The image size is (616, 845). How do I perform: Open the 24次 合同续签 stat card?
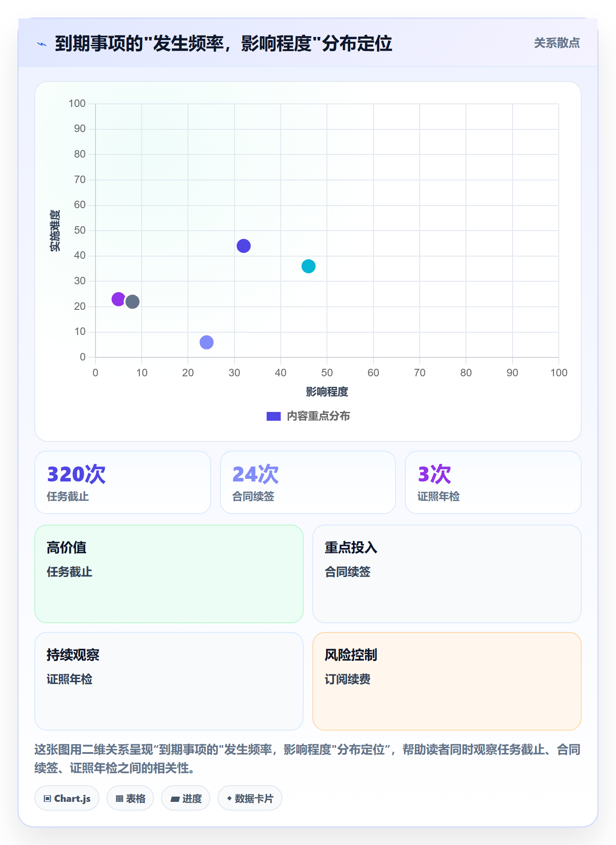[x=308, y=482]
